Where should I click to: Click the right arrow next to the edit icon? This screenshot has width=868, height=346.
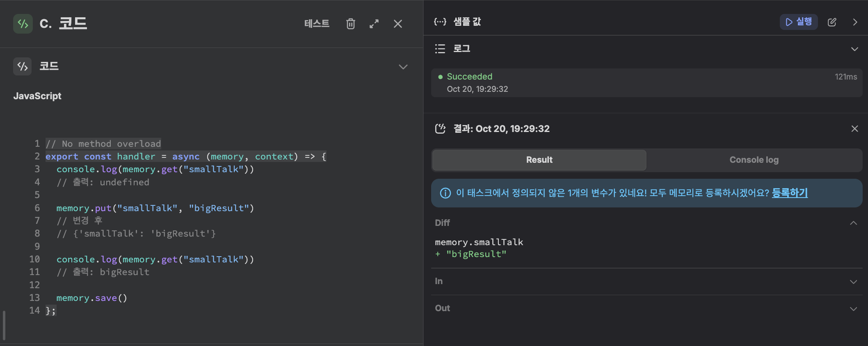point(855,22)
